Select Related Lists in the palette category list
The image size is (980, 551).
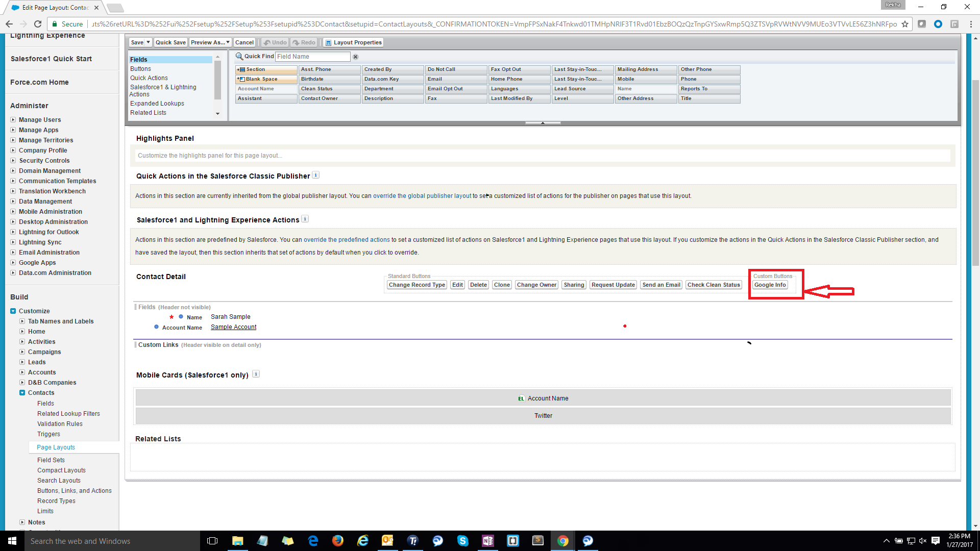pos(148,113)
